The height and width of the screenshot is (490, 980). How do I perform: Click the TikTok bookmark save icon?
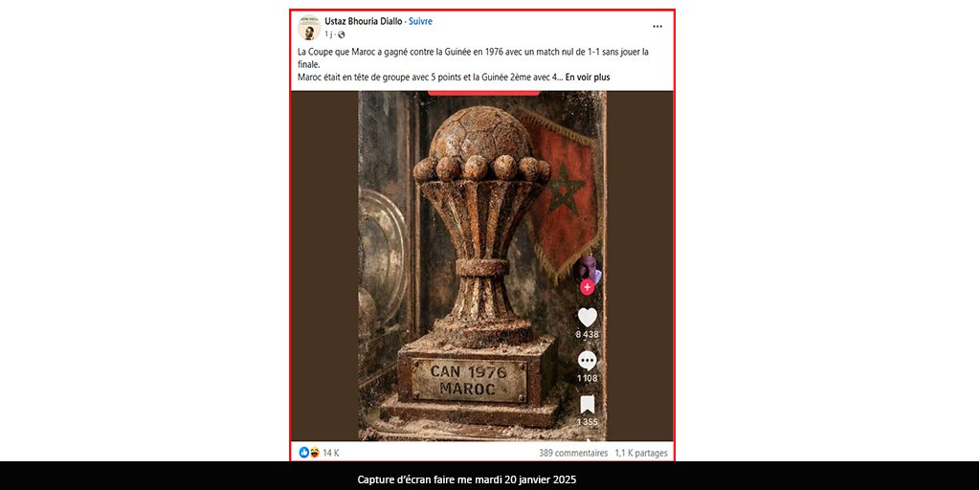[587, 405]
